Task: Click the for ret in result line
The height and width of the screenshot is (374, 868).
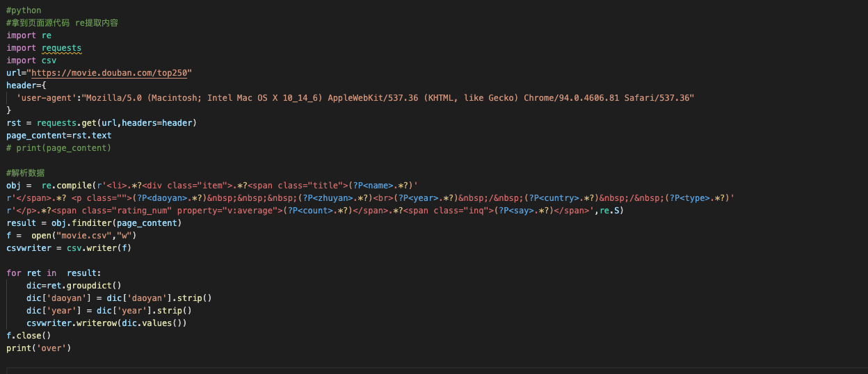Action: tap(54, 273)
